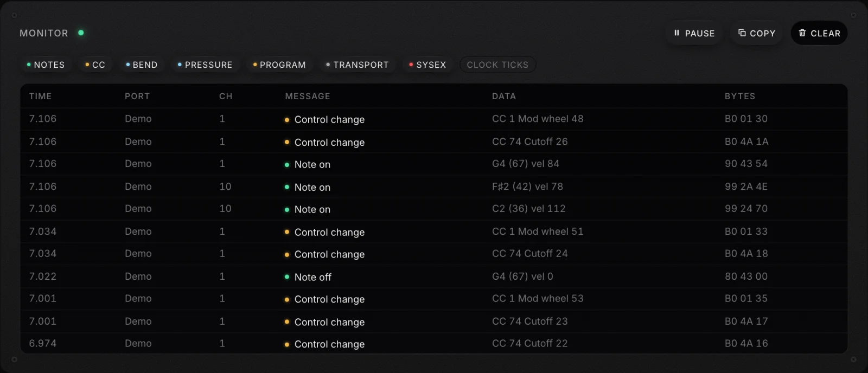Viewport: 868px width, 373px height.
Task: Select the row CC 74 Cutoff 26
Action: pos(434,142)
